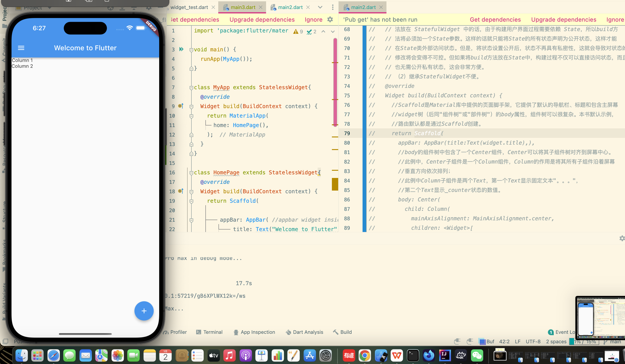Click the screenshot thumbnail preview

tap(600, 317)
